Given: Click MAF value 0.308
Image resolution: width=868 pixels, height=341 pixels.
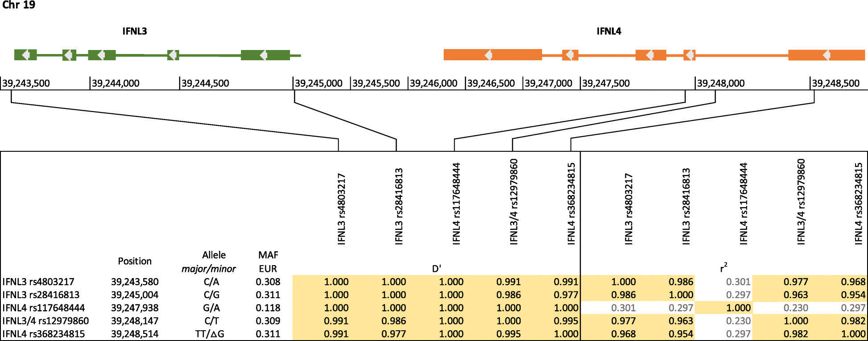Looking at the screenshot, I should click(x=268, y=282).
